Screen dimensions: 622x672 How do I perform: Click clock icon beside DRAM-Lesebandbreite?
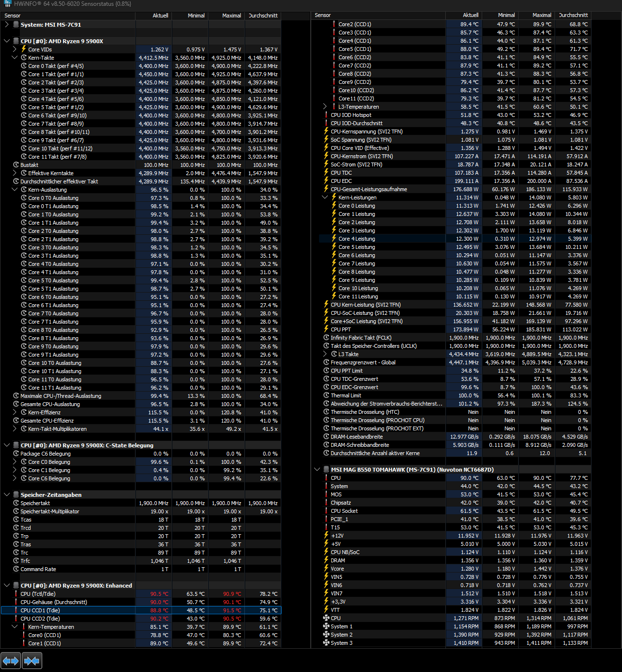click(326, 437)
